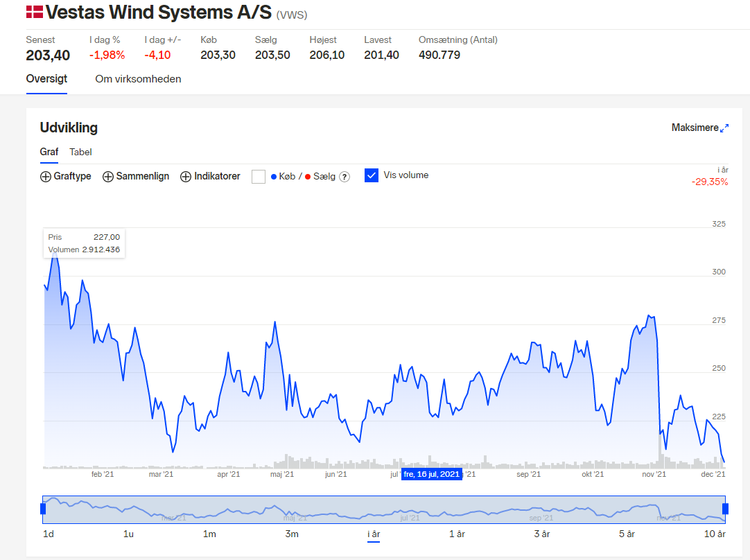
Task: Select the 5 år time range
Action: coord(627,534)
